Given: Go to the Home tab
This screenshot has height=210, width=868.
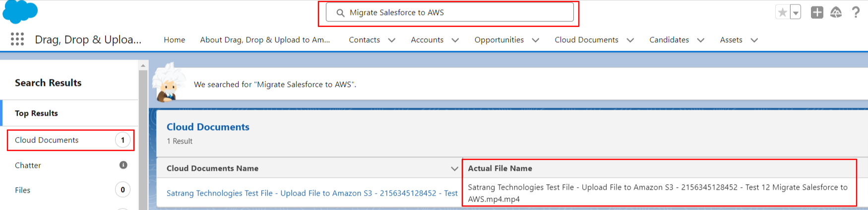Looking at the screenshot, I should pyautogui.click(x=175, y=40).
